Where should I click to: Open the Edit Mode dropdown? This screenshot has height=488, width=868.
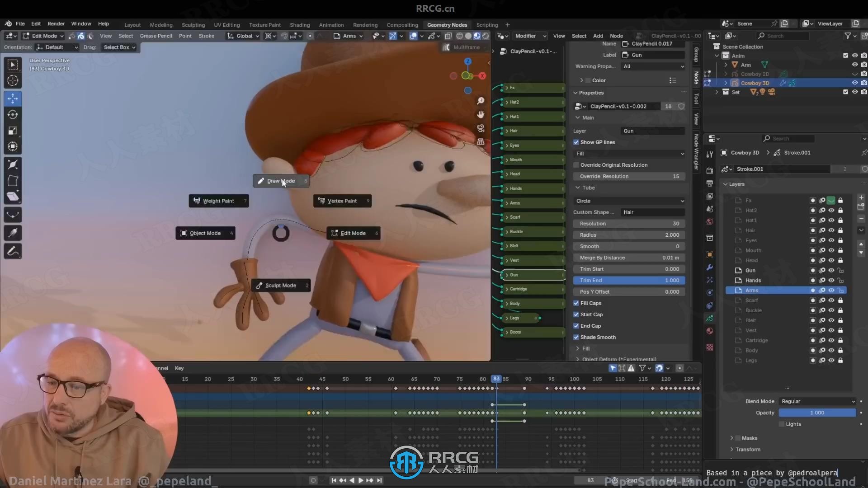43,36
